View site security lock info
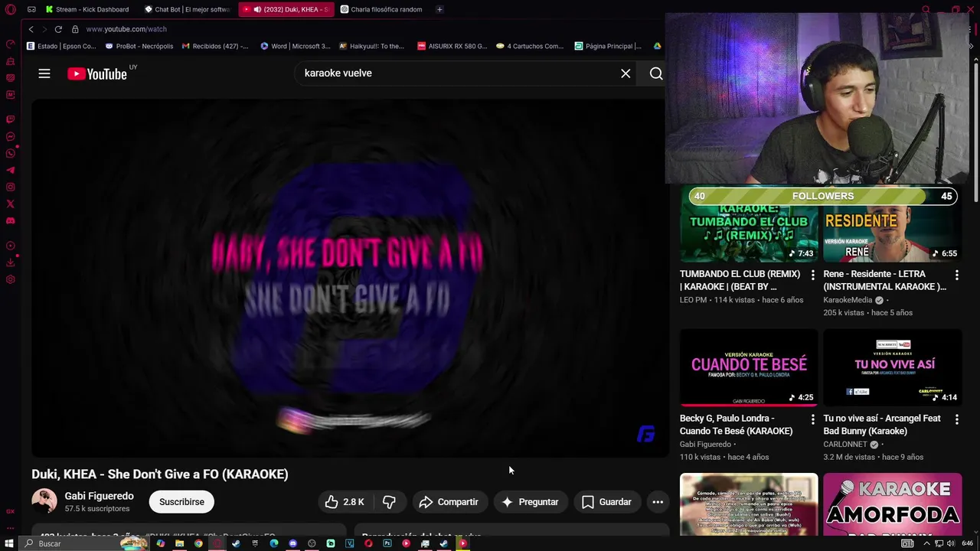Viewport: 980px width, 551px height. pos(75,29)
